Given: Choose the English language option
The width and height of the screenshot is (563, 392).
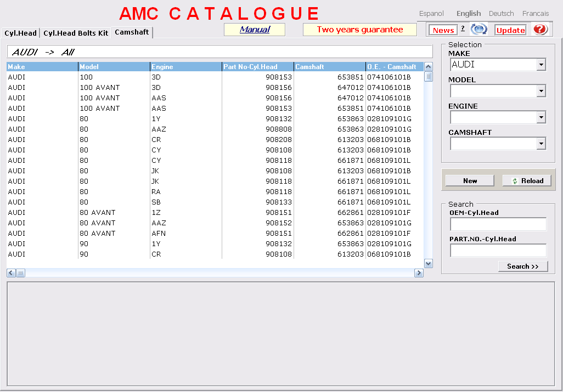Looking at the screenshot, I should (469, 14).
